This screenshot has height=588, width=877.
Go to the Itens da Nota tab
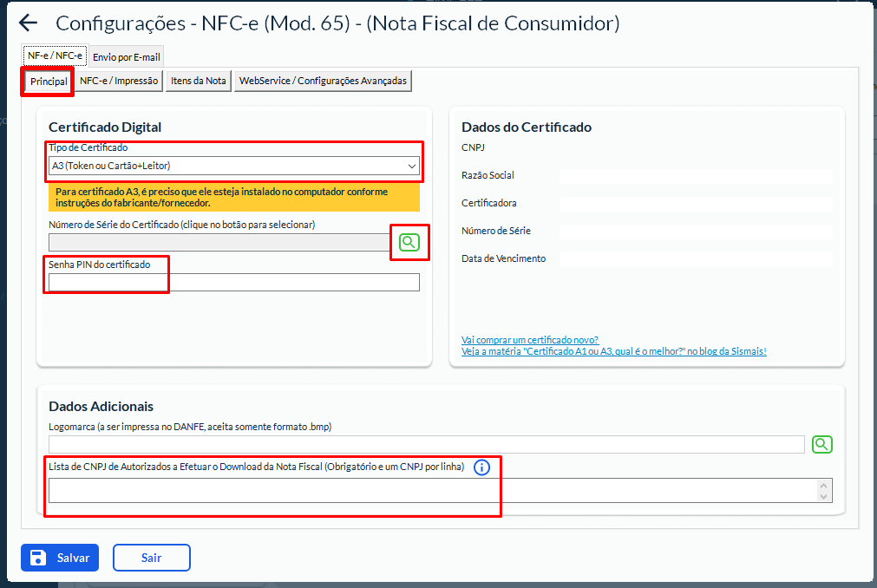click(x=199, y=81)
